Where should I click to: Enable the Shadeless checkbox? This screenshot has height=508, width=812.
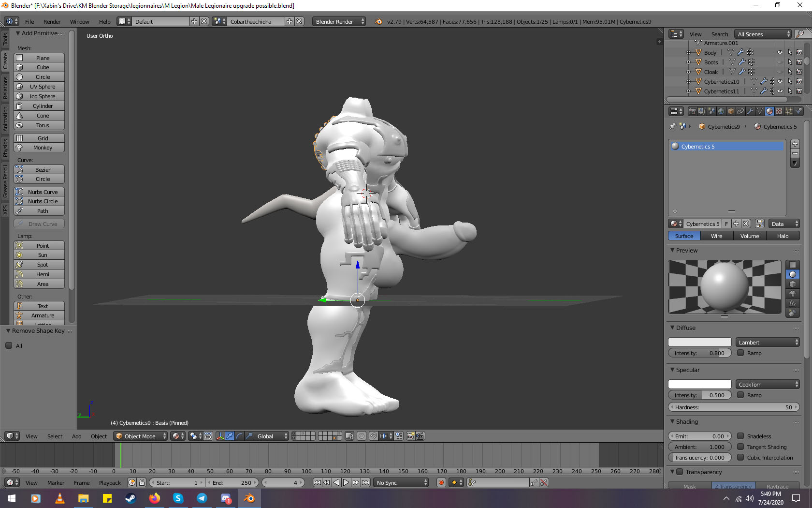tap(740, 436)
